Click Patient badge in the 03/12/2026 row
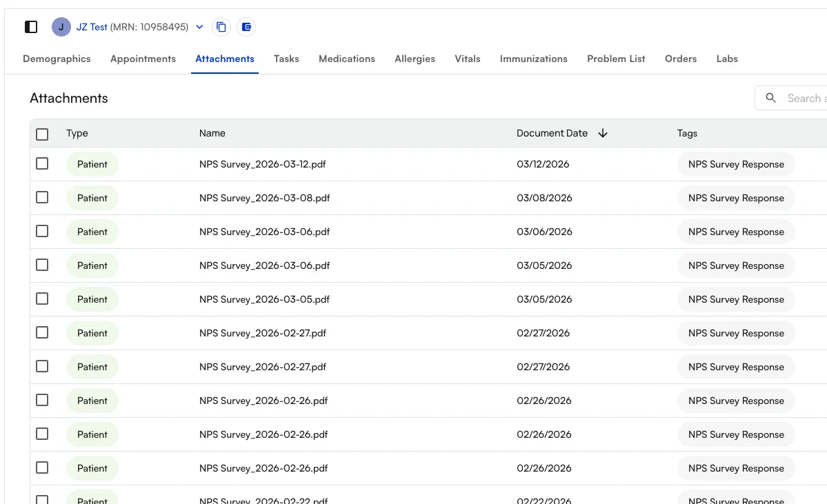This screenshot has height=504, width=827. pos(92,164)
